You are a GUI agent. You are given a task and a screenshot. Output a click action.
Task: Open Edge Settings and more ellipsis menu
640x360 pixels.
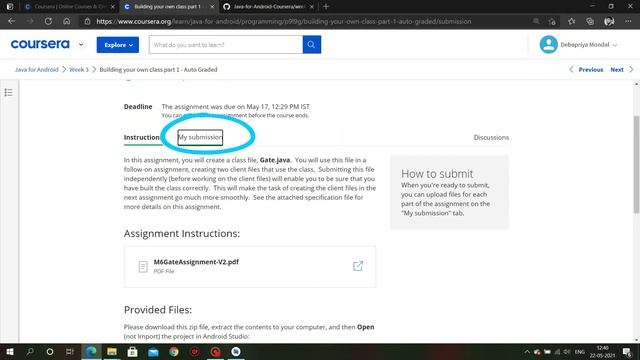point(628,21)
